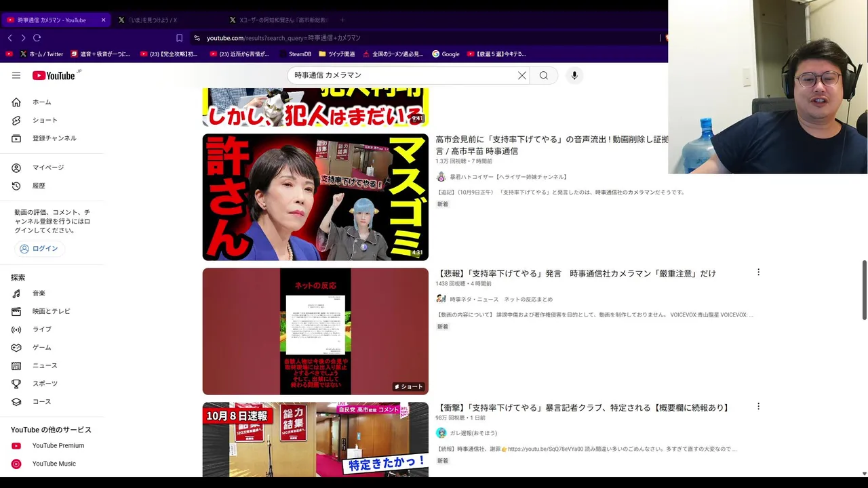Open 【厳選５選】今キテる bookmark

tap(496, 54)
